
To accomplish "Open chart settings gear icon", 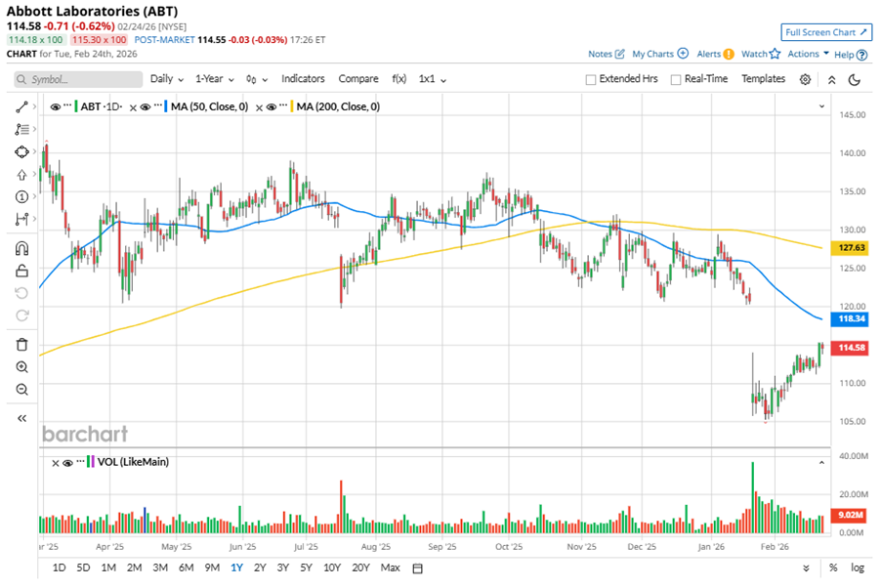I will (x=805, y=79).
